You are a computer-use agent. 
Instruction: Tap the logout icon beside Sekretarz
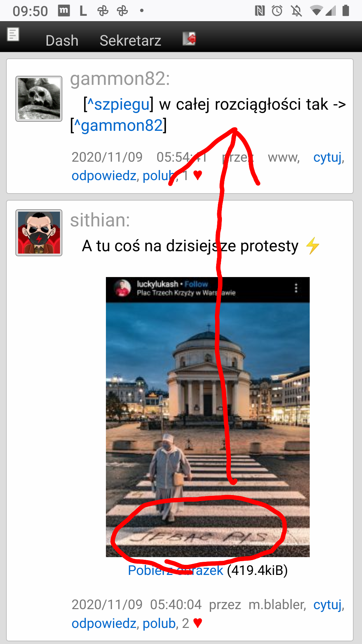(189, 39)
